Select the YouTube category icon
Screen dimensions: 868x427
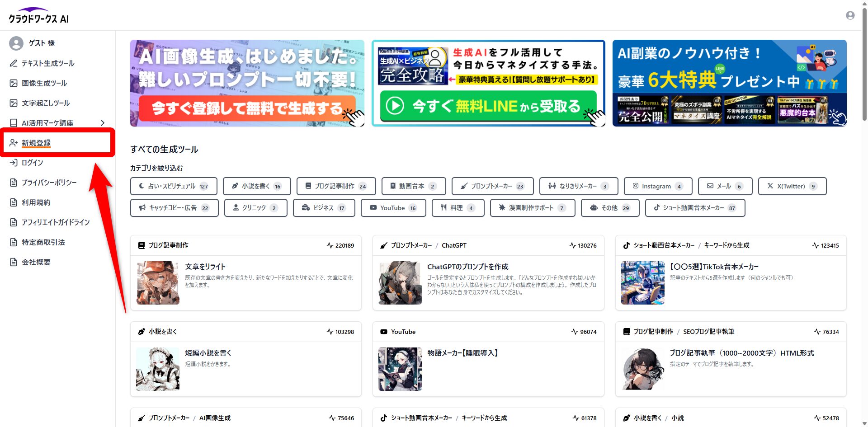point(373,208)
